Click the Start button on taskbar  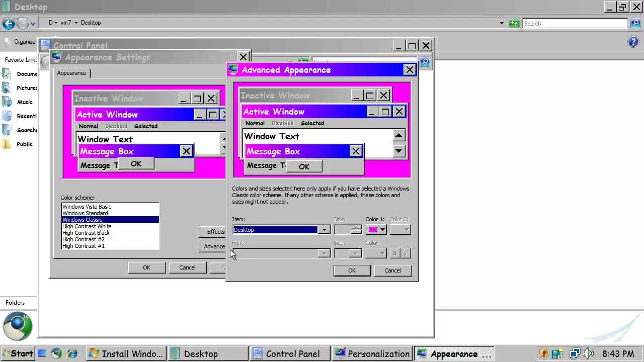tap(18, 353)
